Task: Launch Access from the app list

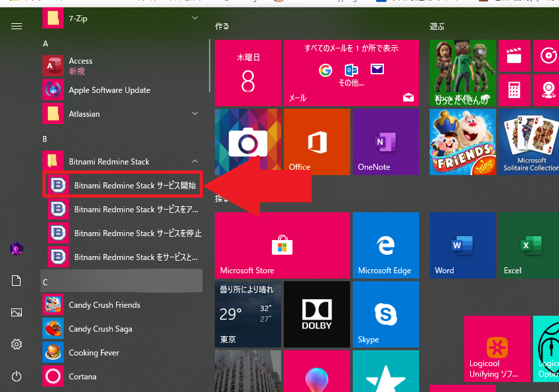Action: coord(122,66)
